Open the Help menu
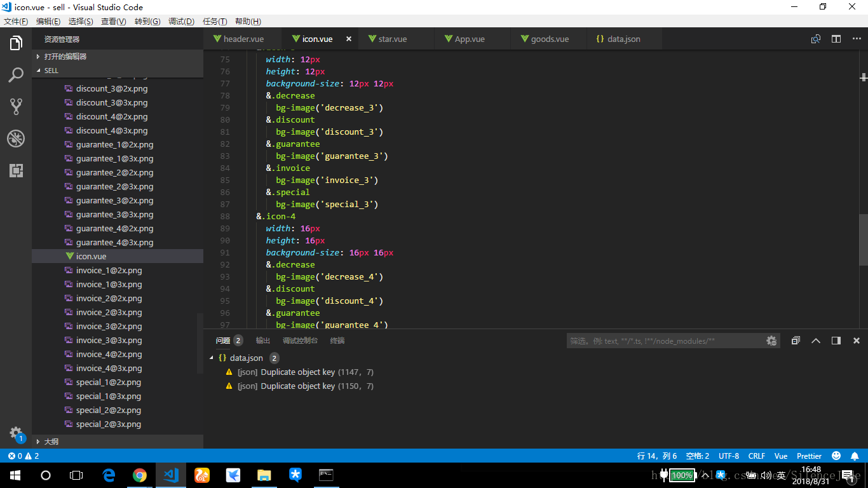This screenshot has height=488, width=868. pos(248,21)
